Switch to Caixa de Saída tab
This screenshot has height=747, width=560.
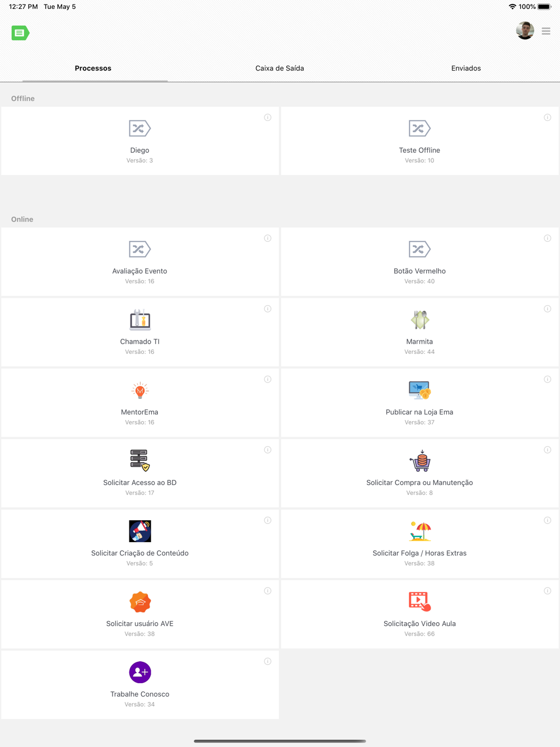[x=279, y=68]
